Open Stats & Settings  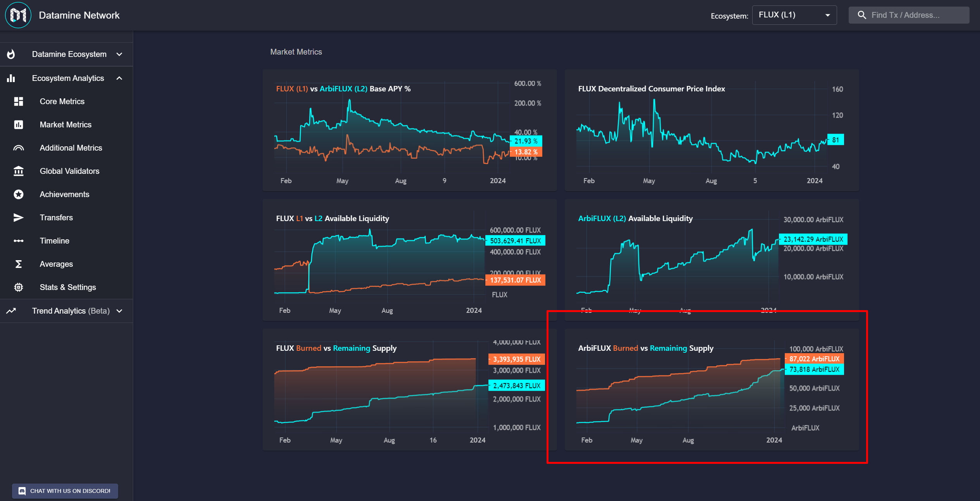point(66,287)
